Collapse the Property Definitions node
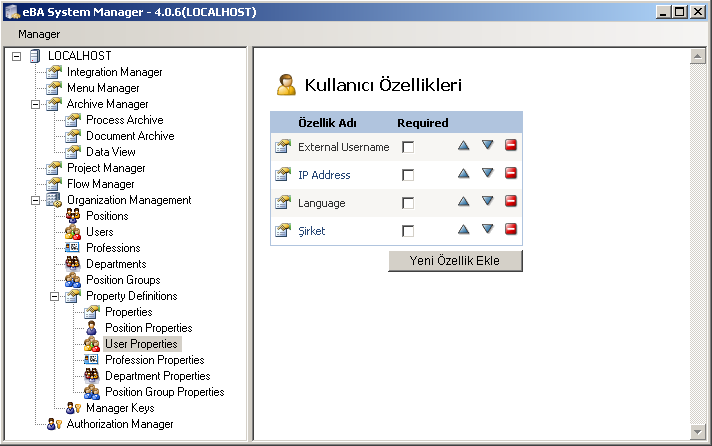This screenshot has height=446, width=712. [x=54, y=296]
